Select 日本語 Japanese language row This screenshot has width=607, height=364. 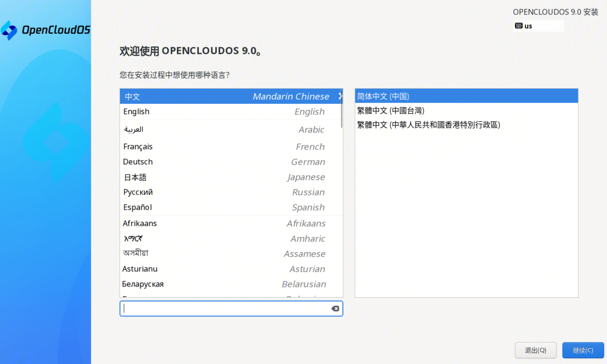click(231, 177)
